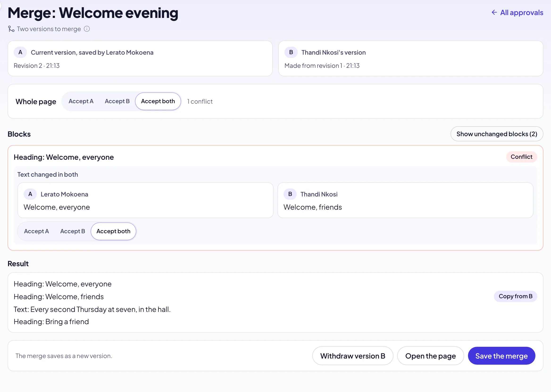Image resolution: width=551 pixels, height=392 pixels.
Task: Click the 'Blocks' section heading
Action: coord(19,134)
